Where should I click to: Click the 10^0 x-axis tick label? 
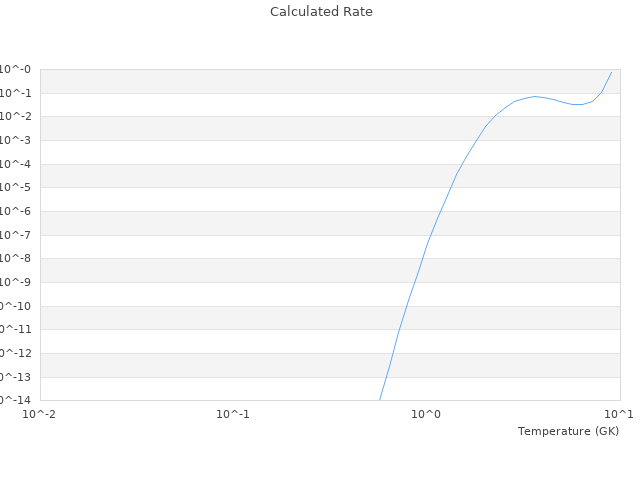(x=427, y=414)
